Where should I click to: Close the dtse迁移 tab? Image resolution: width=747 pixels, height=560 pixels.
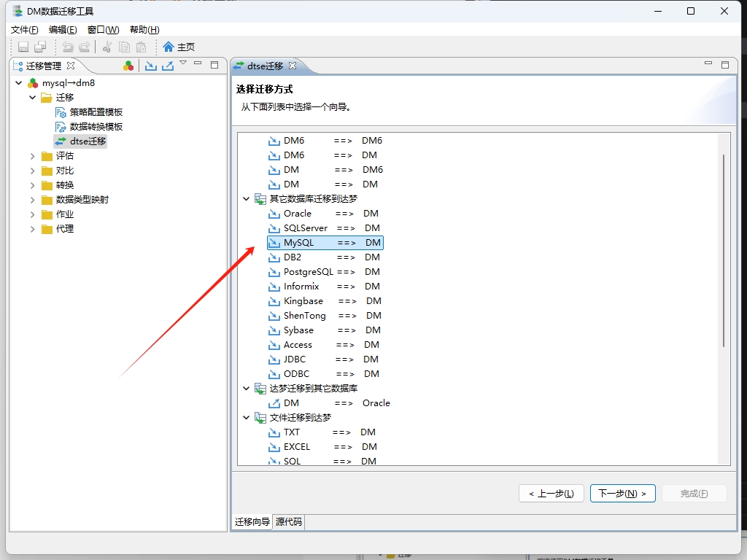293,66
